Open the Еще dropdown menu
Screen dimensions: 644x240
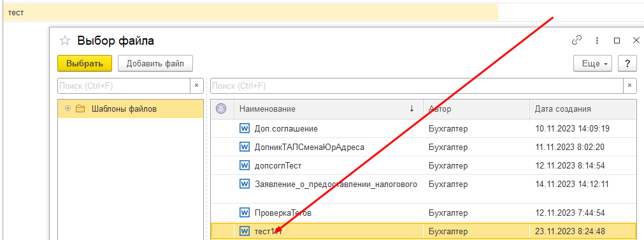[592, 64]
